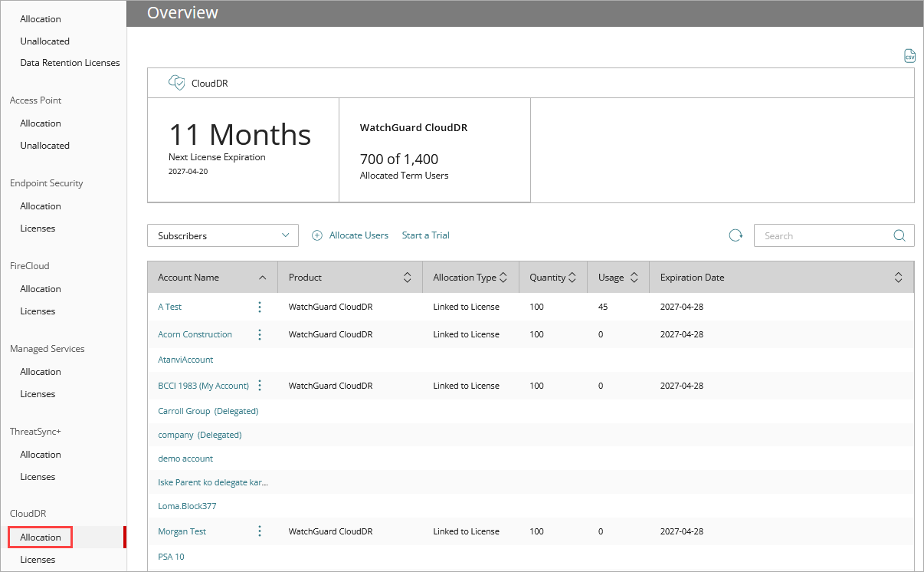Select Data Retention Licenses in sidebar
The height and width of the screenshot is (572, 924).
[x=70, y=63]
